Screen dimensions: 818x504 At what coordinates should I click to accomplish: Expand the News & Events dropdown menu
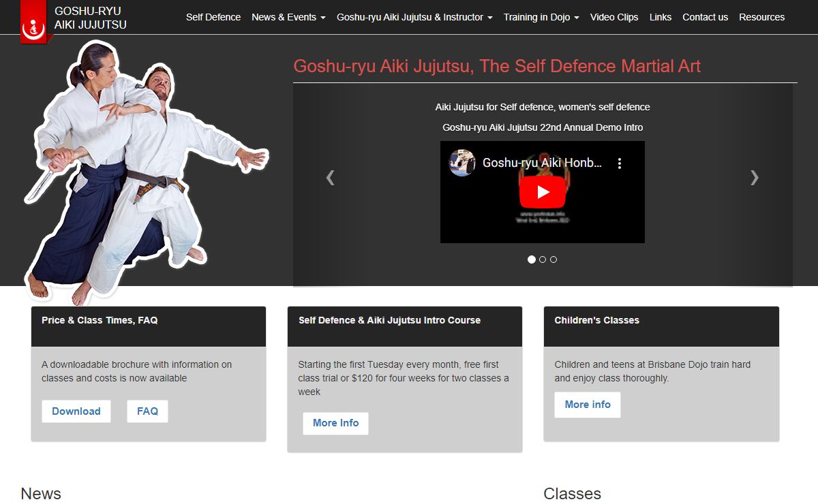pyautogui.click(x=288, y=17)
